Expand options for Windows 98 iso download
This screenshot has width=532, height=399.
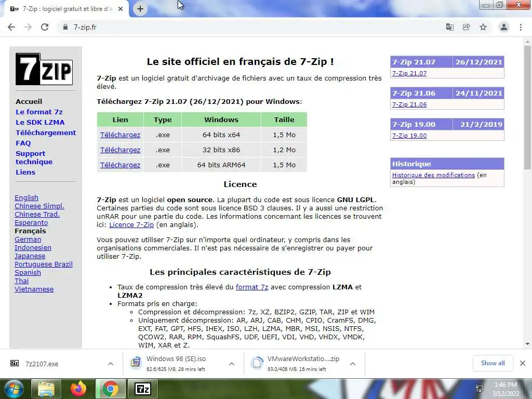[232, 364]
